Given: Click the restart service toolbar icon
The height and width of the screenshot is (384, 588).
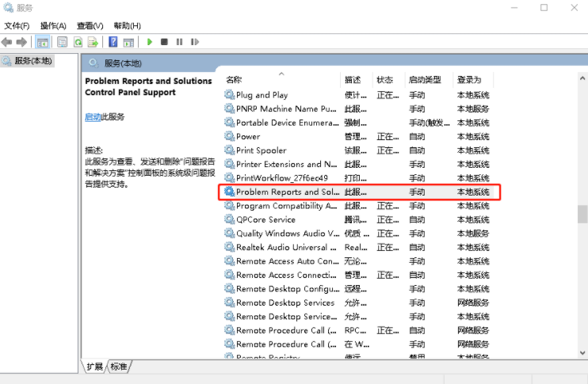Looking at the screenshot, I should point(195,42).
